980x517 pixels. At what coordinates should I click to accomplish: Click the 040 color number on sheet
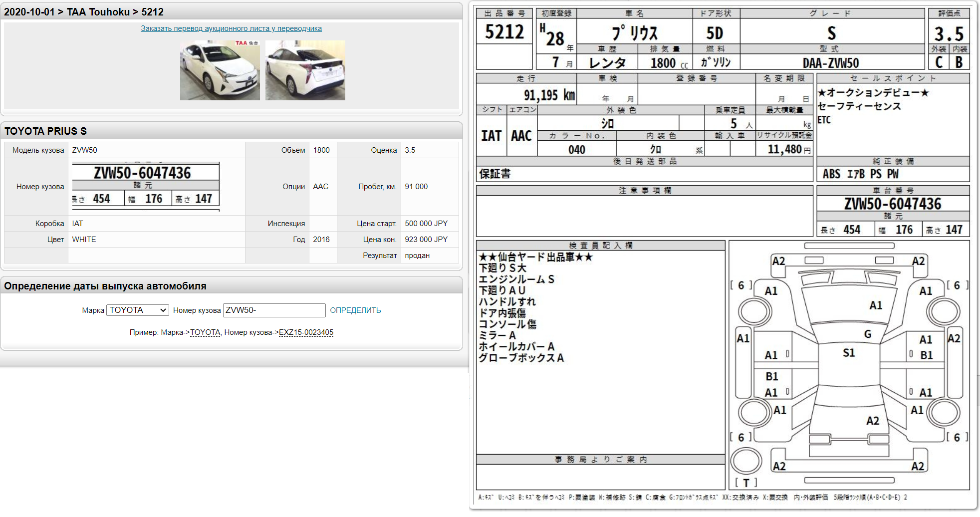pyautogui.click(x=577, y=150)
